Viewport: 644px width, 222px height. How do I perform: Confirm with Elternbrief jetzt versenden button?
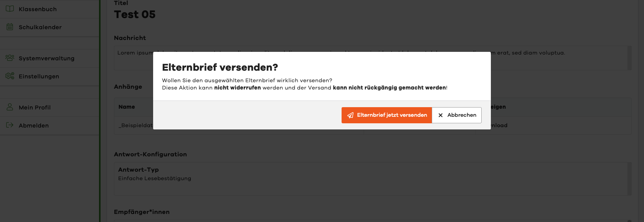(x=387, y=115)
